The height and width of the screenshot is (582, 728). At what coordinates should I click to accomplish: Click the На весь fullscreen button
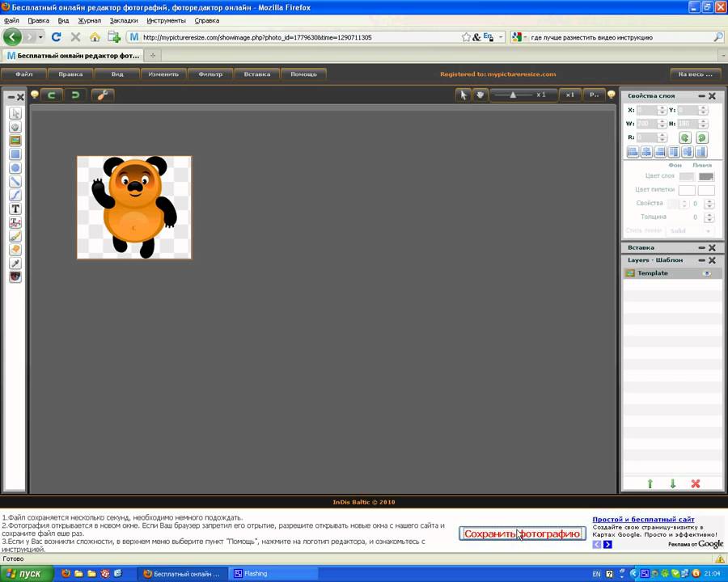pos(695,74)
